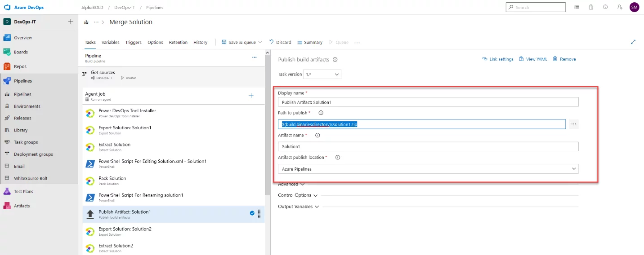Click the plus icon next to DevOps-IT
Viewport: 644px width, 255px height.
[x=71, y=22]
